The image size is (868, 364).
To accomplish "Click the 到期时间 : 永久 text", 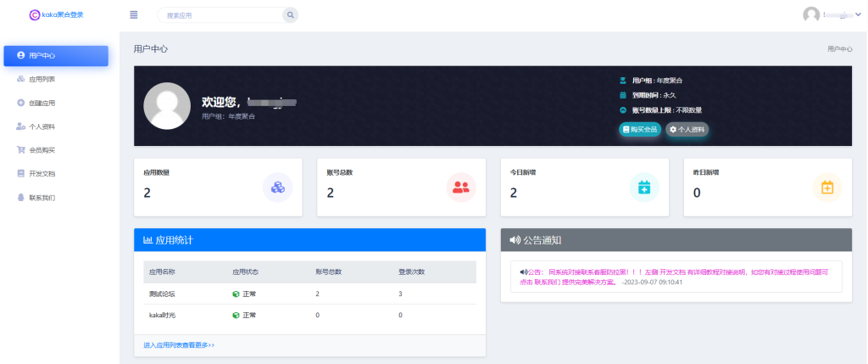I will coord(654,95).
